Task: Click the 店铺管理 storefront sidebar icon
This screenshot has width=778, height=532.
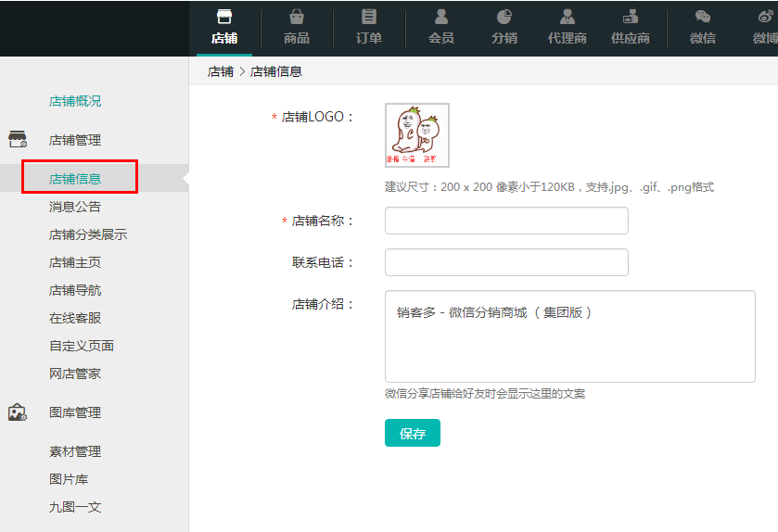Action: [18, 140]
